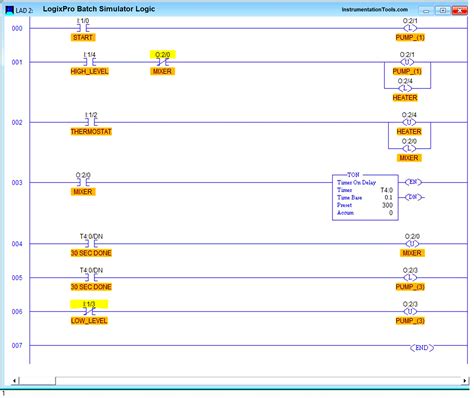Maximize the LAD 2 window
474x398 pixels.
pos(443,11)
